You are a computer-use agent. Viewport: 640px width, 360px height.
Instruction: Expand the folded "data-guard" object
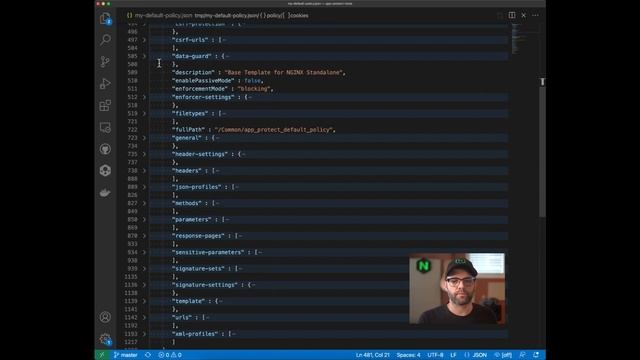click(x=144, y=56)
